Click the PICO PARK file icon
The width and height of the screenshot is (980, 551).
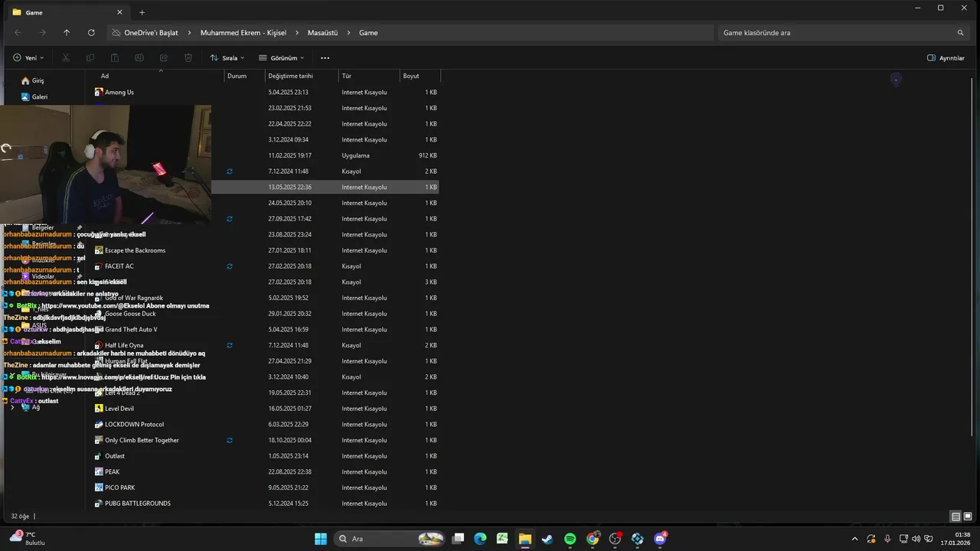(x=99, y=487)
